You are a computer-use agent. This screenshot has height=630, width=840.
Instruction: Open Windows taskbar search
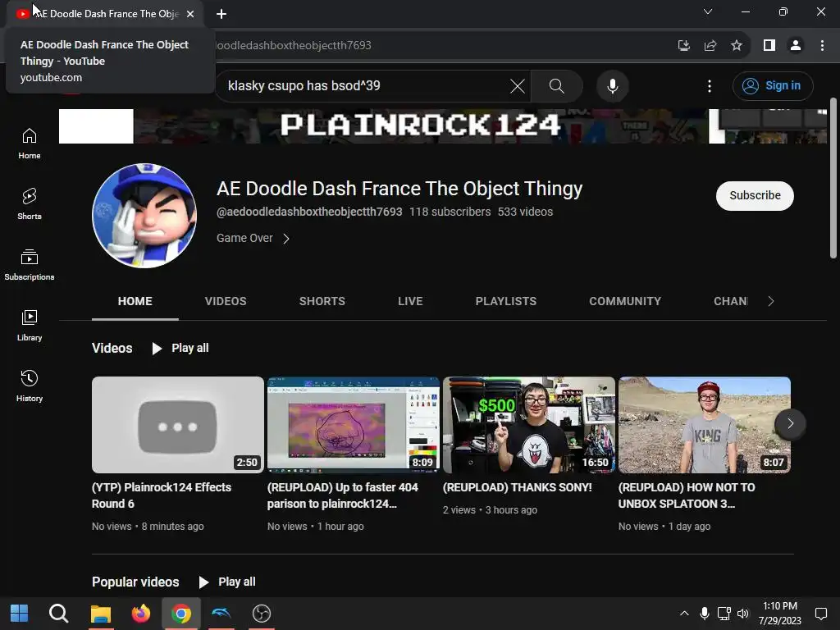tap(58, 614)
